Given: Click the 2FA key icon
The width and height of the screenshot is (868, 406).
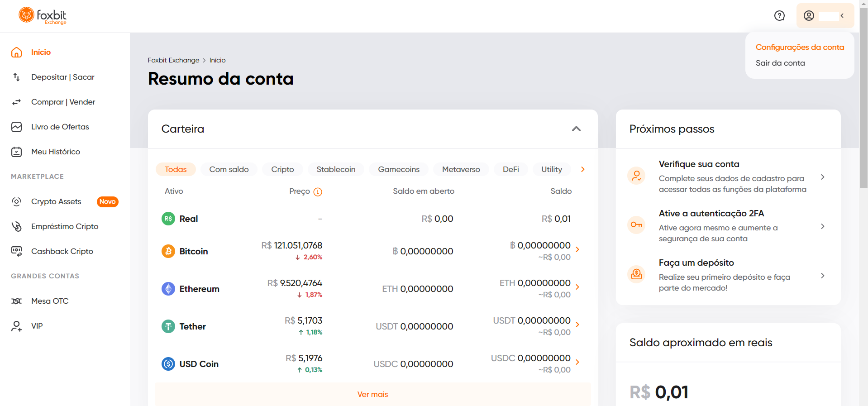Looking at the screenshot, I should click(x=637, y=225).
